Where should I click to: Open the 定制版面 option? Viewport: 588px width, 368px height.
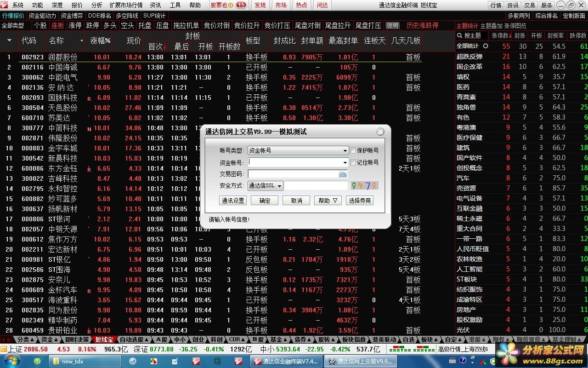click(x=574, y=16)
